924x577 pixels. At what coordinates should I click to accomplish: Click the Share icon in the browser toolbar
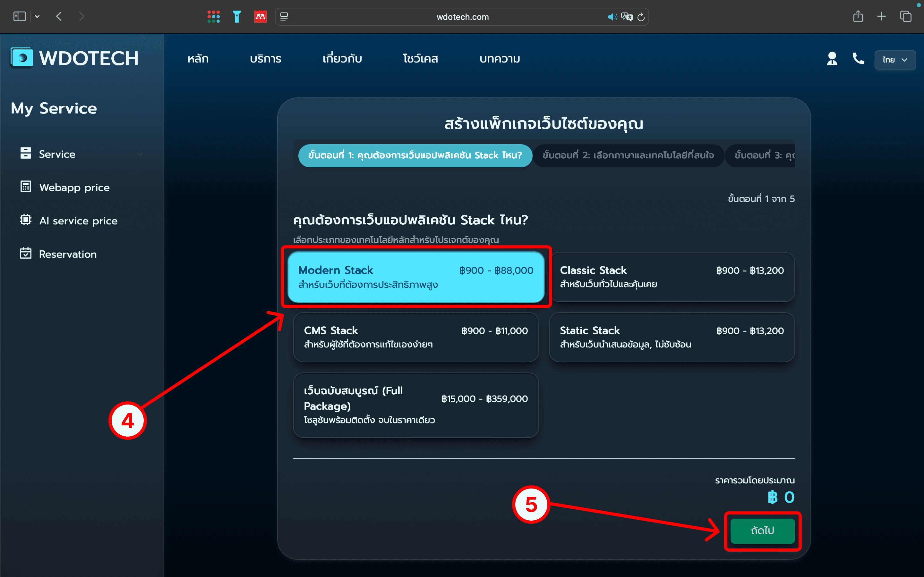[x=858, y=16]
